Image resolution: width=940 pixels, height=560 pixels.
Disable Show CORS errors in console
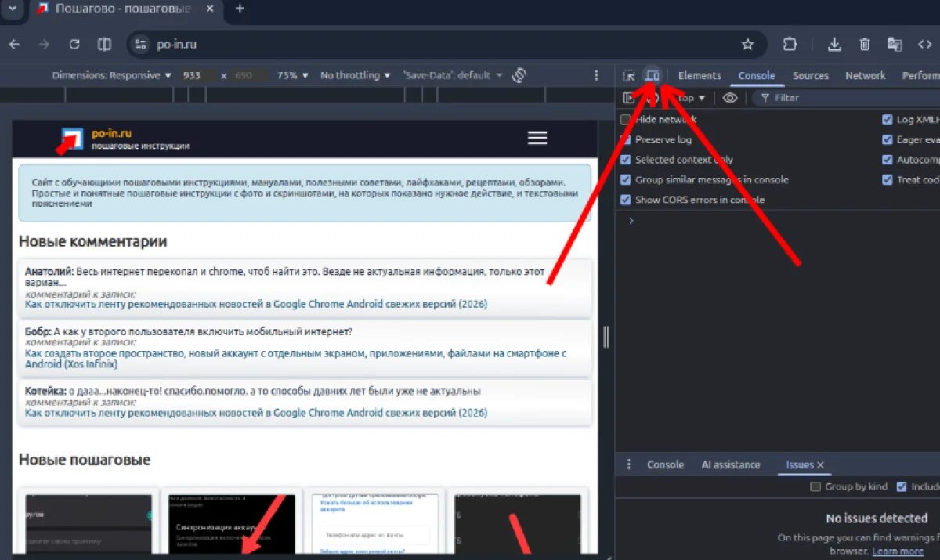(x=625, y=200)
